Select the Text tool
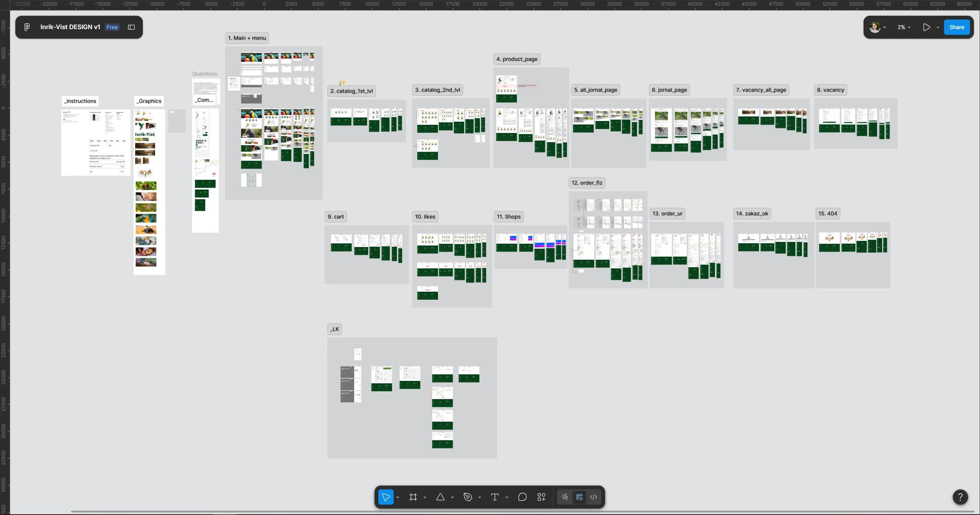Viewport: 980px width, 515px height. point(495,497)
